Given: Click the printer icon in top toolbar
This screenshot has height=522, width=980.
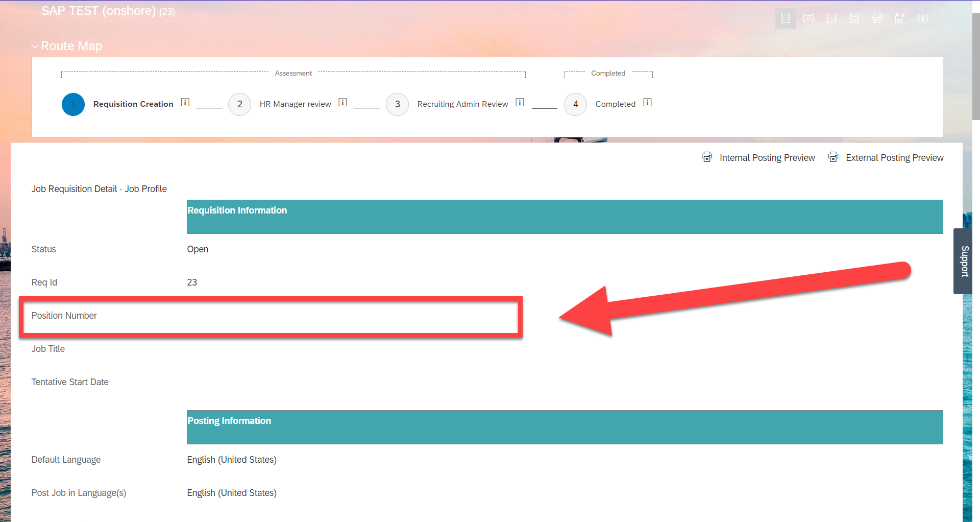Looking at the screenshot, I should (877, 18).
